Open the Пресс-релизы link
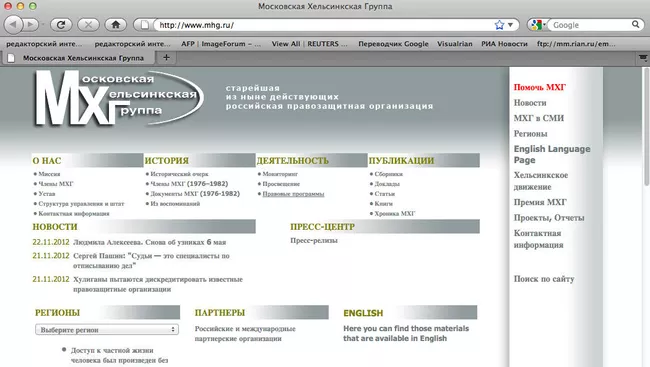This screenshot has width=650, height=367. tap(314, 240)
